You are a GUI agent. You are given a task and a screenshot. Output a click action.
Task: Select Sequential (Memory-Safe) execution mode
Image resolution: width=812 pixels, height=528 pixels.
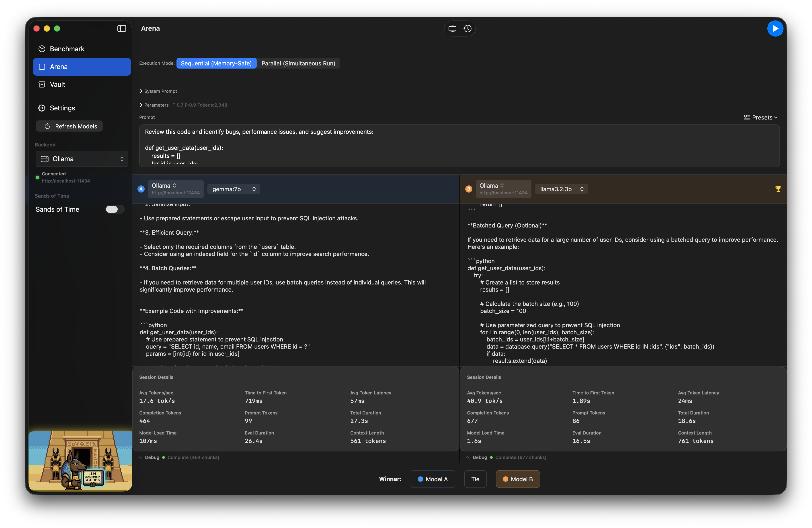coord(216,63)
